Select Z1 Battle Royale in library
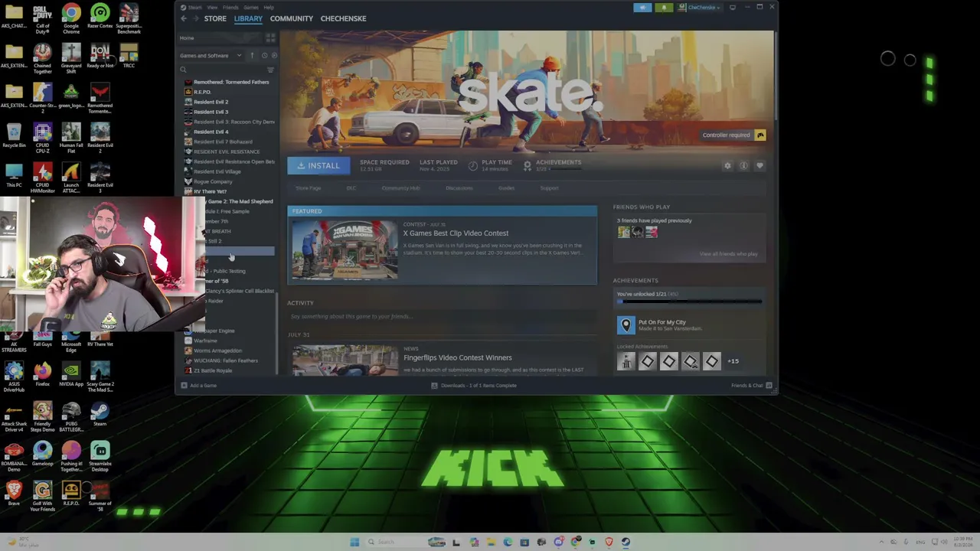The height and width of the screenshot is (551, 980). pyautogui.click(x=213, y=370)
